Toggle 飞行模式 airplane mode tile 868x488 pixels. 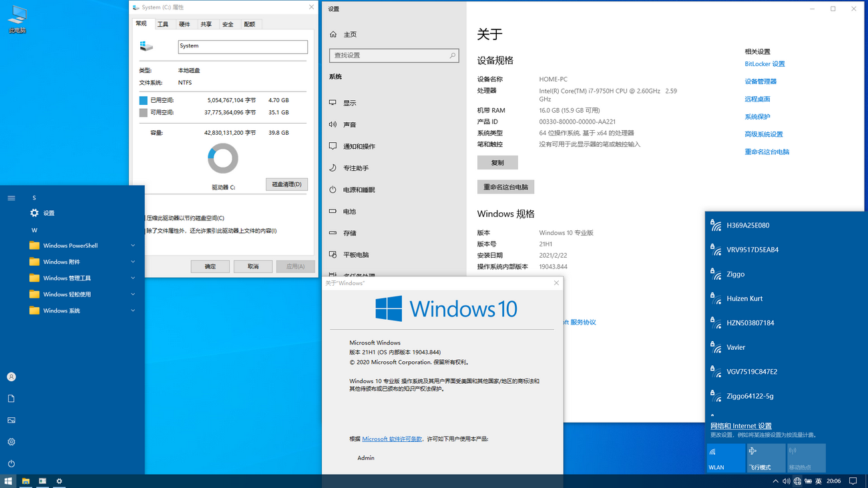766,458
